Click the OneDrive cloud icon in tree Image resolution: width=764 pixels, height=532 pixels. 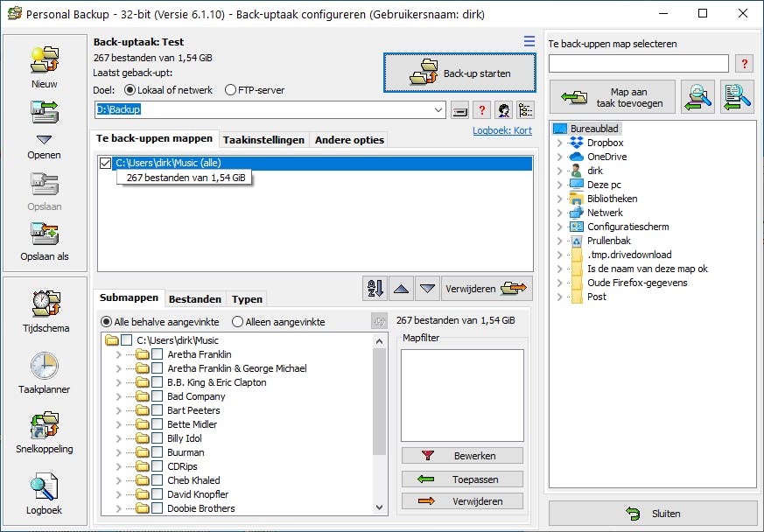click(577, 157)
